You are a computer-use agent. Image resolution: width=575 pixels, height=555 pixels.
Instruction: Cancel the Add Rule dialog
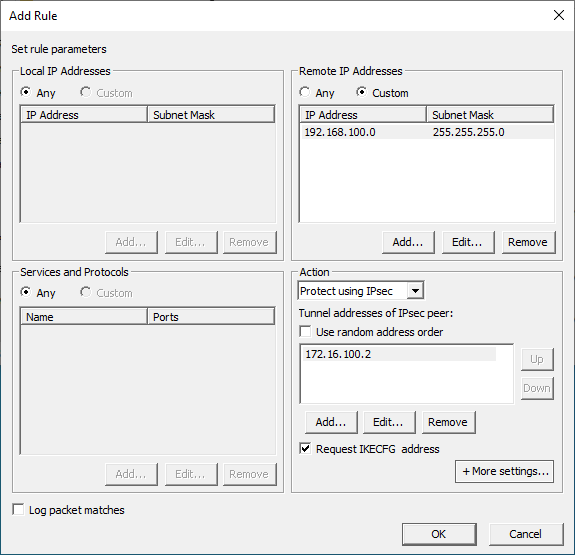pyautogui.click(x=526, y=534)
